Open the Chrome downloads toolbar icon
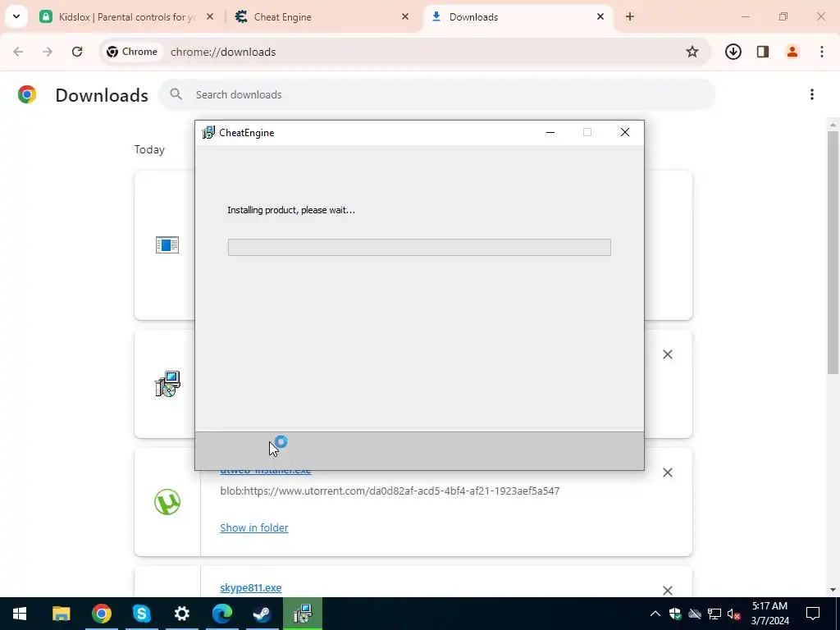Viewport: 840px width, 630px height. (733, 52)
